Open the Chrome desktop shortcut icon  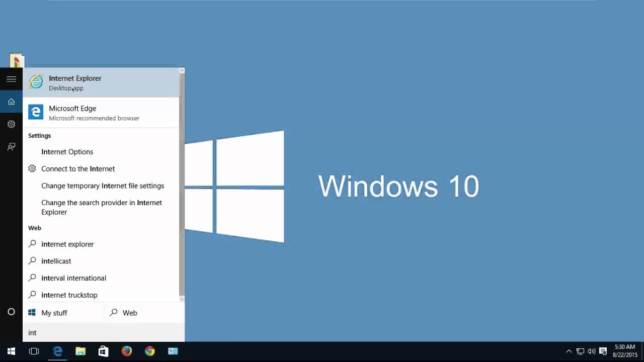(x=17, y=60)
